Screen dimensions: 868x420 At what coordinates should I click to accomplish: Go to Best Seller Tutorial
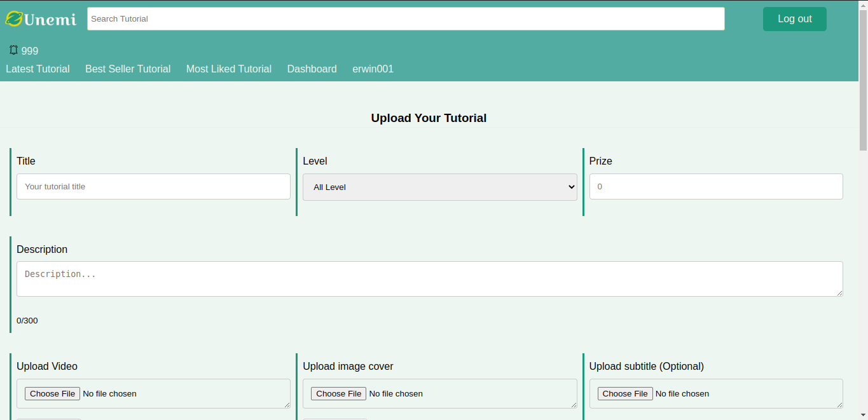pyautogui.click(x=128, y=69)
